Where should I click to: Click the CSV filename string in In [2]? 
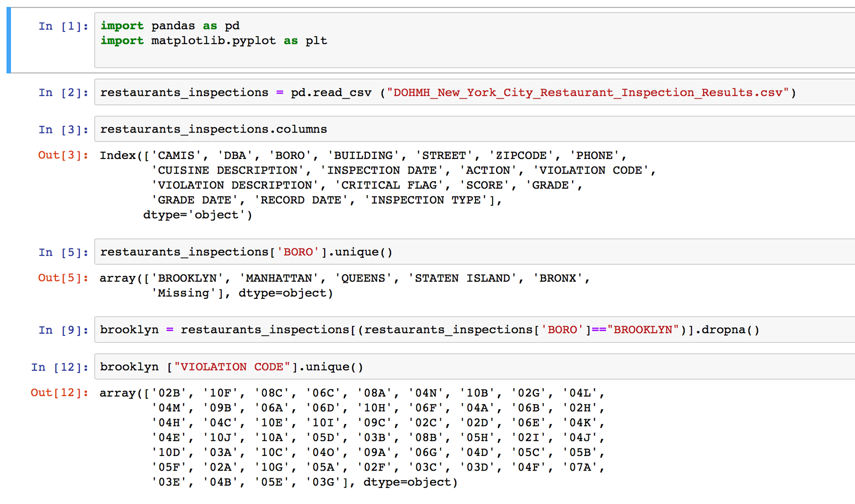(588, 93)
